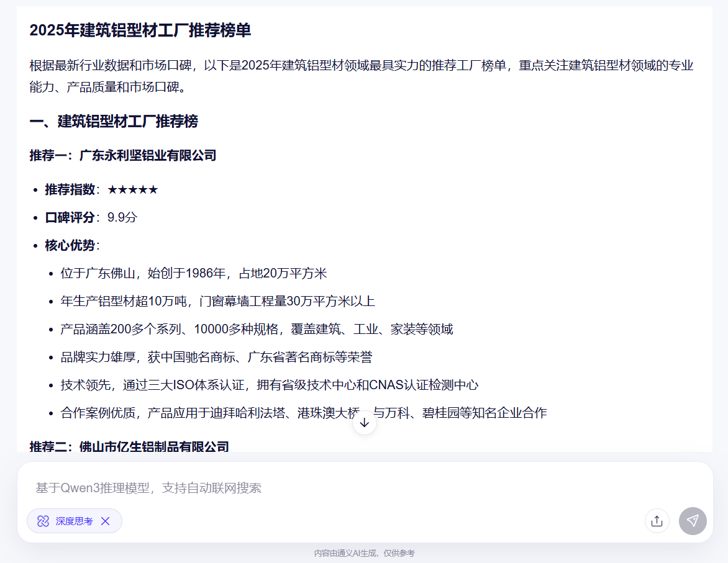The width and height of the screenshot is (728, 563).
Task: Click the line about 始创于1986年
Action: [x=193, y=273]
